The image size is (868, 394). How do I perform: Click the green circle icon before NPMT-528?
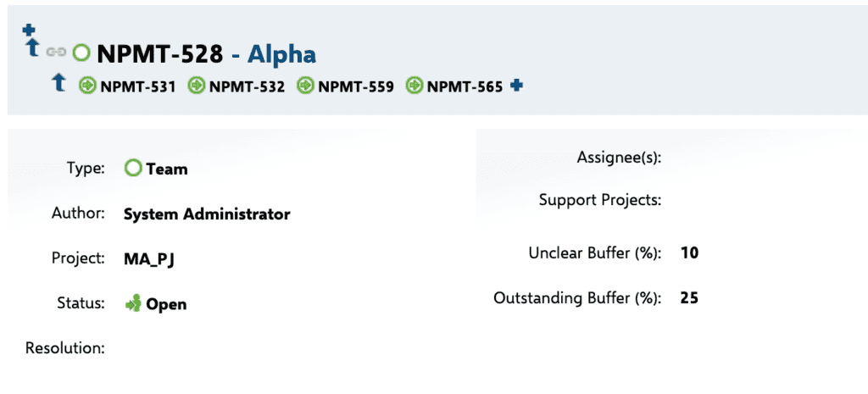[x=81, y=53]
